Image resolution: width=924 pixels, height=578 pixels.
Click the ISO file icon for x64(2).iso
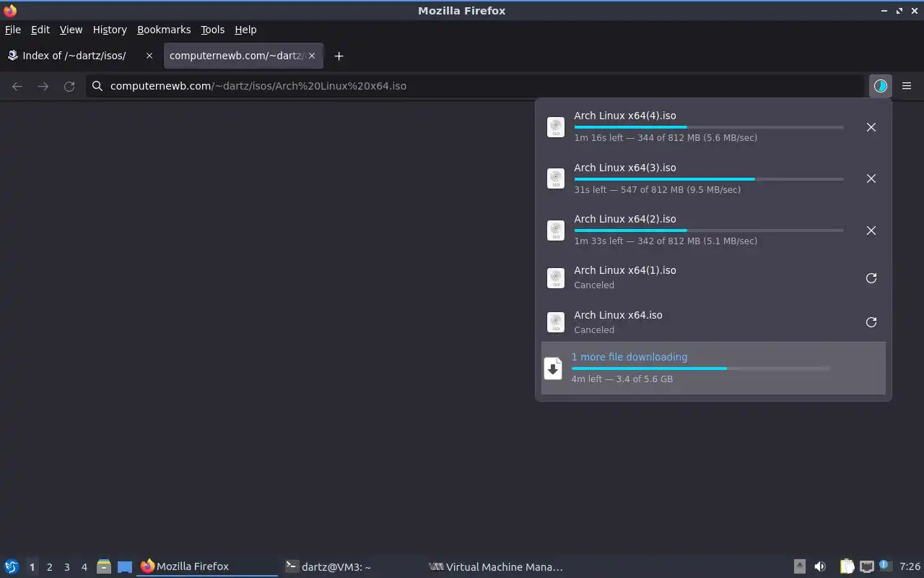point(556,230)
